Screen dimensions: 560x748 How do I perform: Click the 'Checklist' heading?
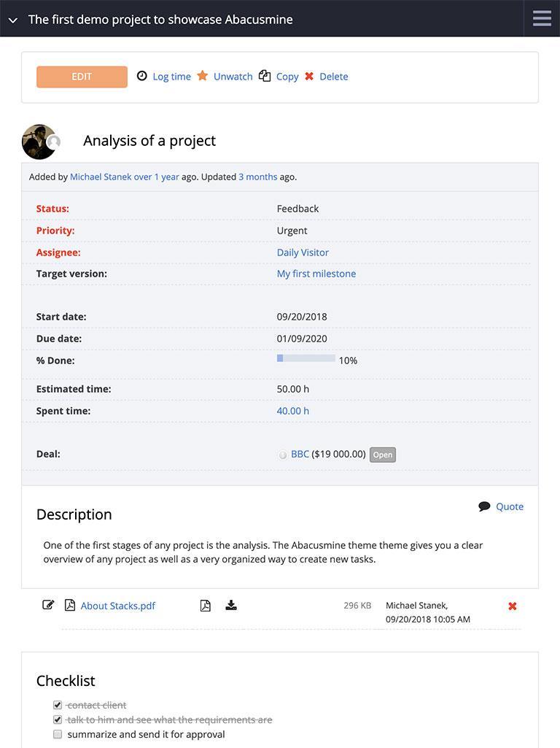66,681
